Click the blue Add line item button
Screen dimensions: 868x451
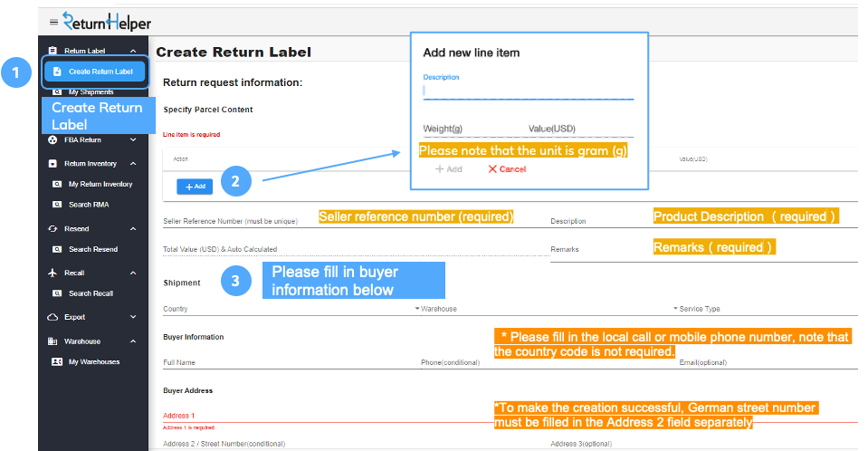195,187
